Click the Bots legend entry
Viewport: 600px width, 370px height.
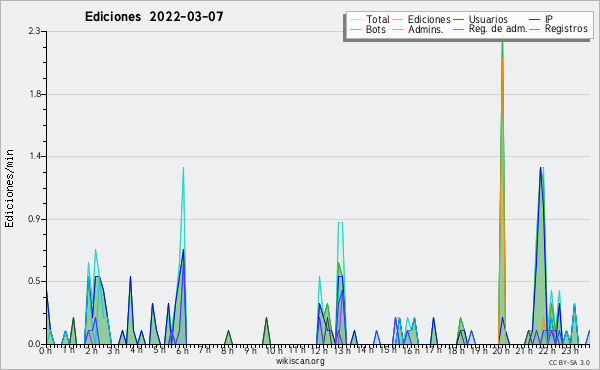(x=368, y=29)
